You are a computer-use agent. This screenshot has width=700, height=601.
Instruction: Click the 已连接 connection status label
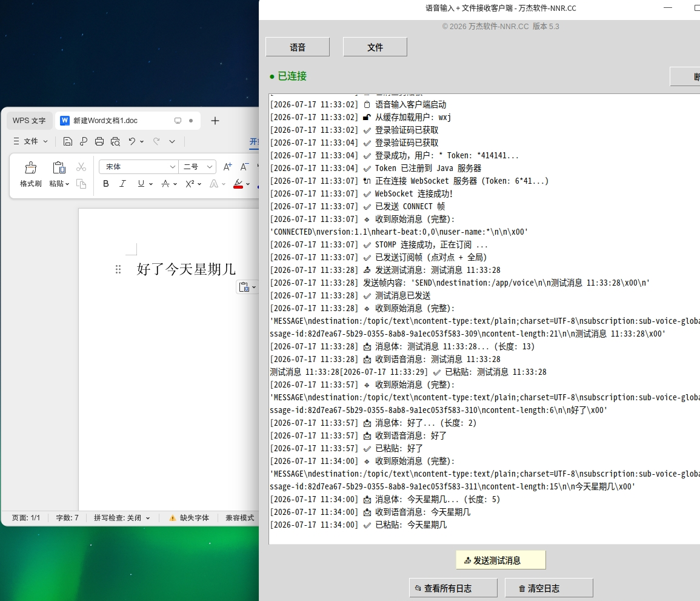click(288, 76)
